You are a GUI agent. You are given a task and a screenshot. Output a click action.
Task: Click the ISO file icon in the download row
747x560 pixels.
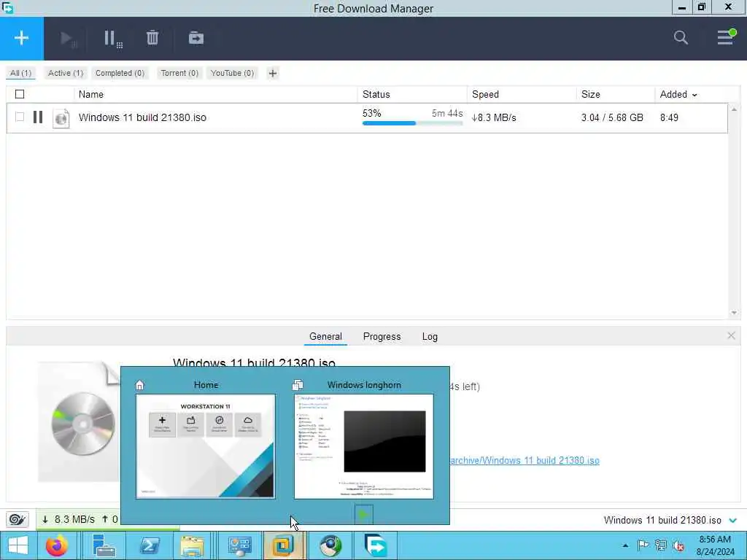pyautogui.click(x=61, y=117)
